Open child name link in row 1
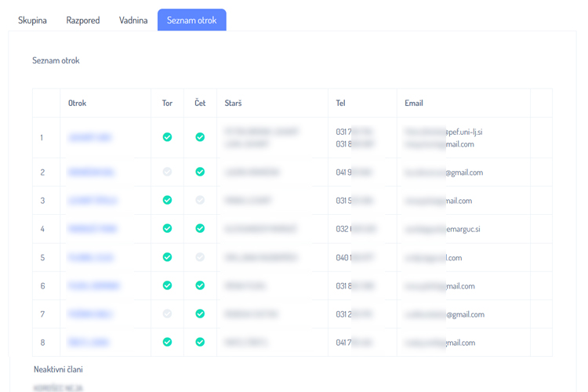Screen dimensions: 588x392 click(89, 137)
